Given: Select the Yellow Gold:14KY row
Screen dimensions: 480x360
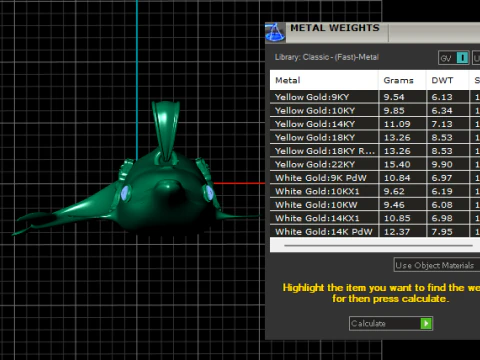Looking at the screenshot, I should pyautogui.click(x=375, y=124).
